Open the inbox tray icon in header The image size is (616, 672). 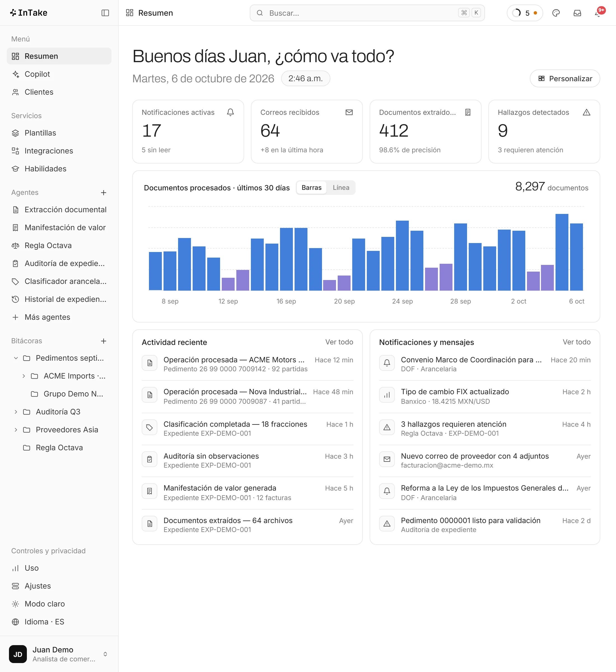pyautogui.click(x=577, y=13)
